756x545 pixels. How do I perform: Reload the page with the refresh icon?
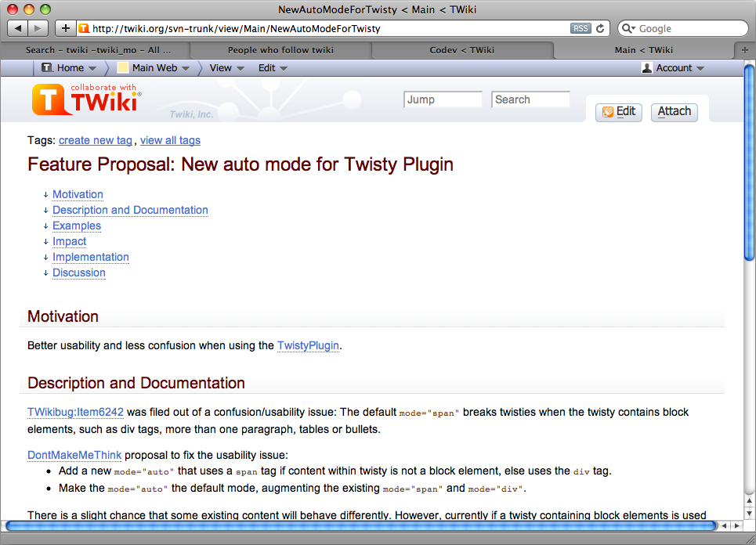(x=600, y=28)
